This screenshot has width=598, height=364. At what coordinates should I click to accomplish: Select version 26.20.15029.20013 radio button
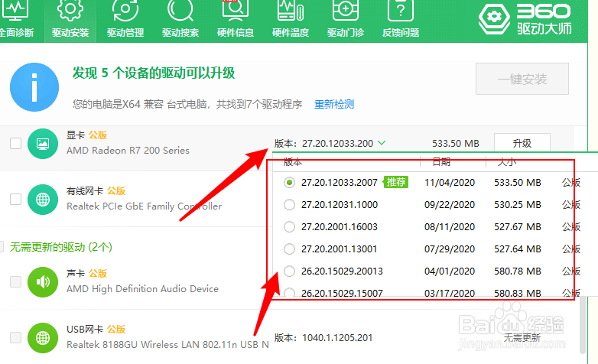(290, 271)
